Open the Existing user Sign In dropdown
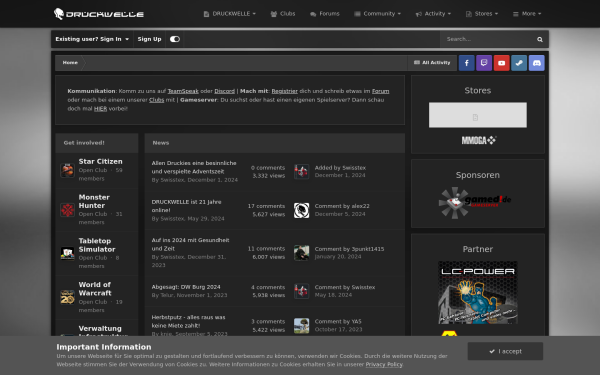The width and height of the screenshot is (600, 375). point(92,39)
